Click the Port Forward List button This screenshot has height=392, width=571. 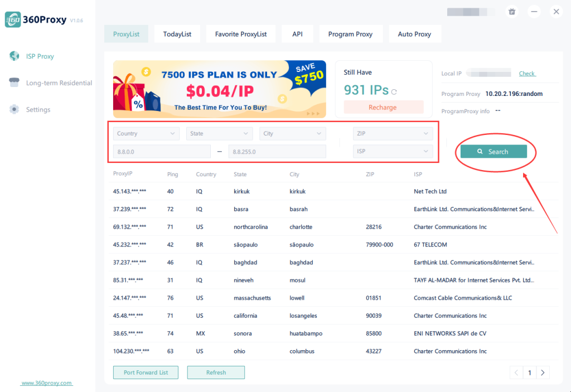(146, 372)
